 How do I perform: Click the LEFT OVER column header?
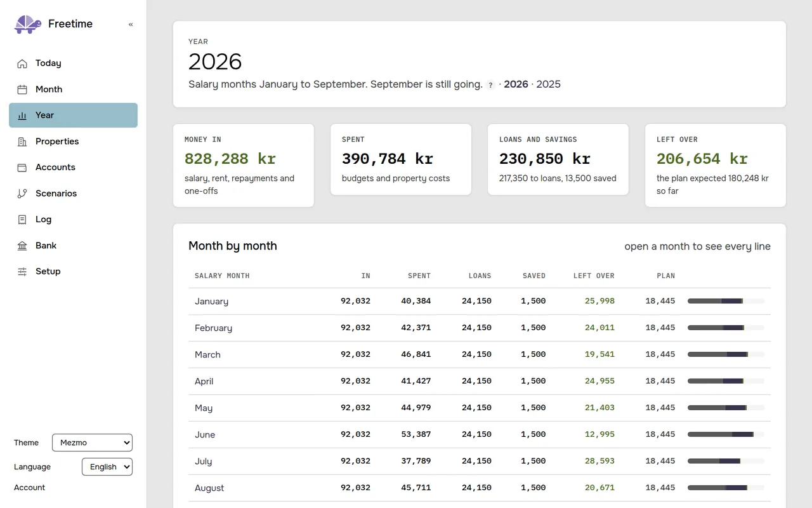coord(594,276)
